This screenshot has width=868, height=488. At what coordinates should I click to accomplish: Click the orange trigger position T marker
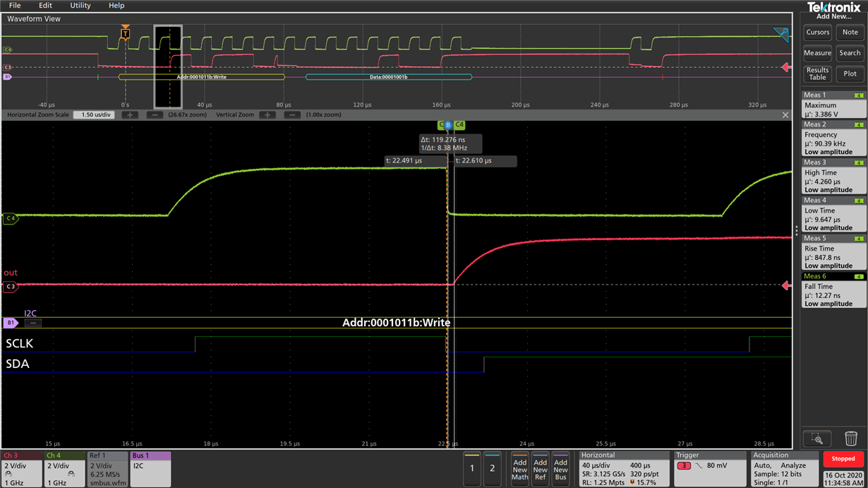pyautogui.click(x=126, y=33)
